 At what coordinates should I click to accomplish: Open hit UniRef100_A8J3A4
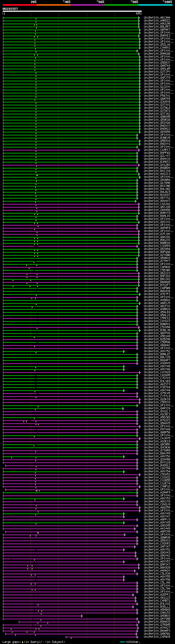click(157, 17)
